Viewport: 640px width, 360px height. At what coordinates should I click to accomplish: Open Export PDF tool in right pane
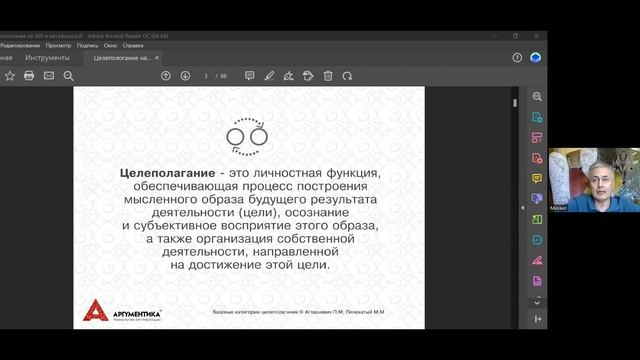[x=537, y=118]
